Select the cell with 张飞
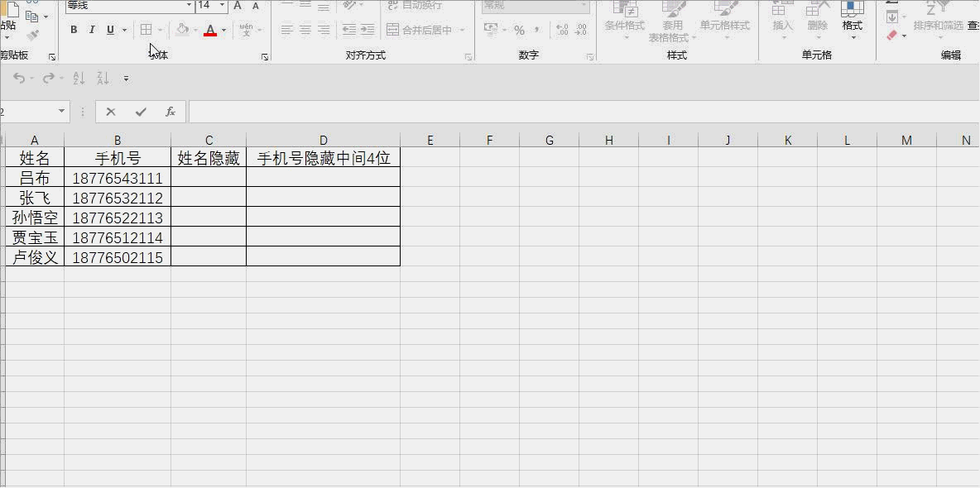The image size is (980, 488). (35, 198)
